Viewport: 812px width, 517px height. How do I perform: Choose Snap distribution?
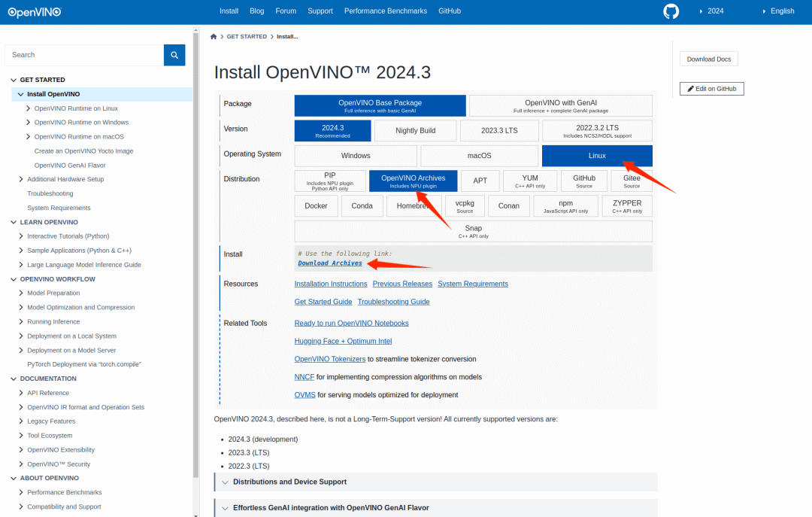pos(474,231)
